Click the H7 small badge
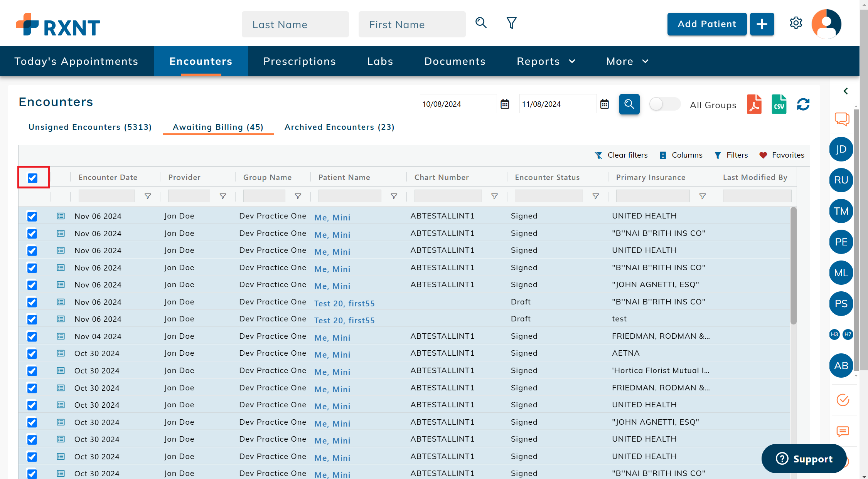 tap(848, 334)
